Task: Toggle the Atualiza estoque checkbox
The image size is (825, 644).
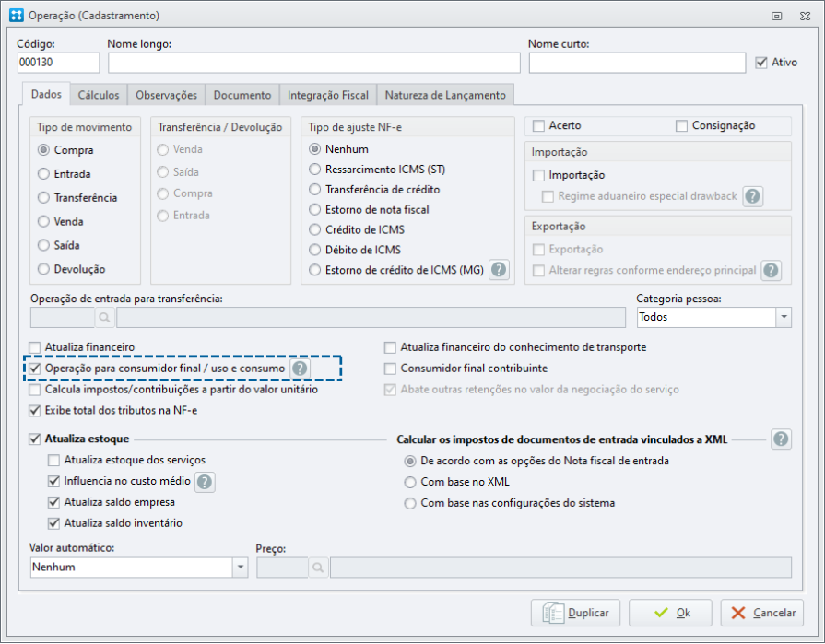Action: [x=35, y=439]
